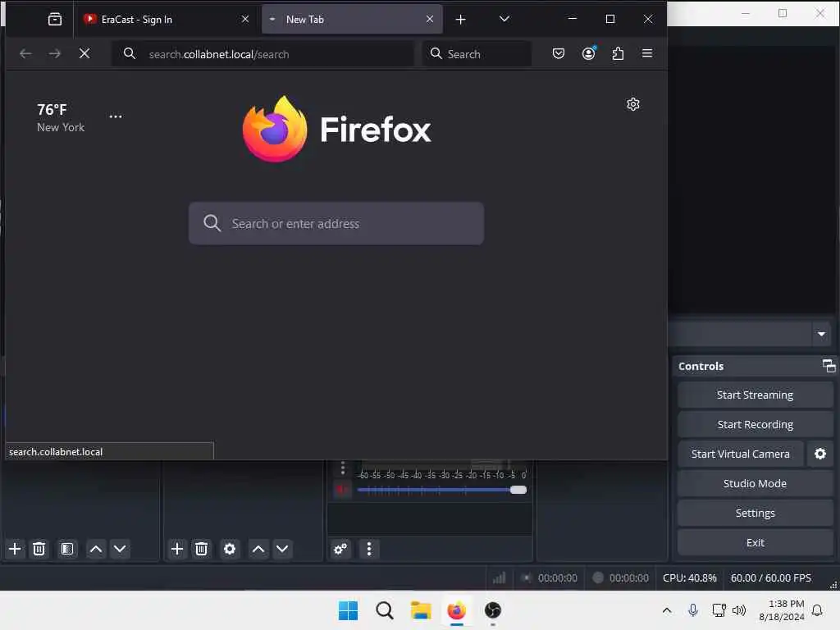Open notifications bell in taskbar
This screenshot has width=840, height=630.
817,610
